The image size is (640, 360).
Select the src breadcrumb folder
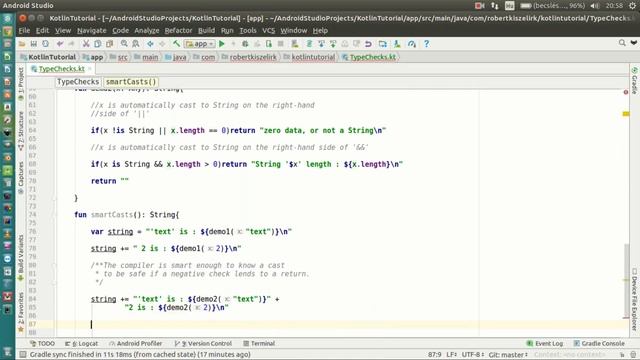point(119,57)
